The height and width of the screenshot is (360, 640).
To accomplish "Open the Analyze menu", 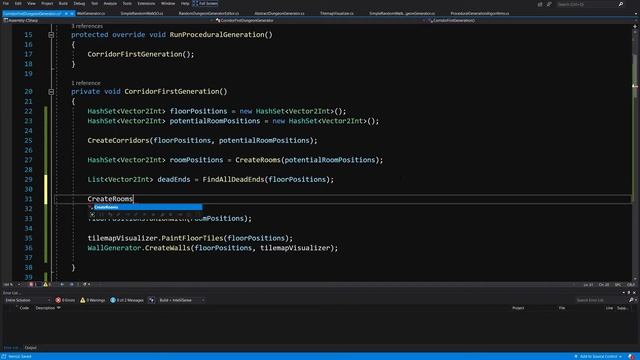I will click(110, 3).
